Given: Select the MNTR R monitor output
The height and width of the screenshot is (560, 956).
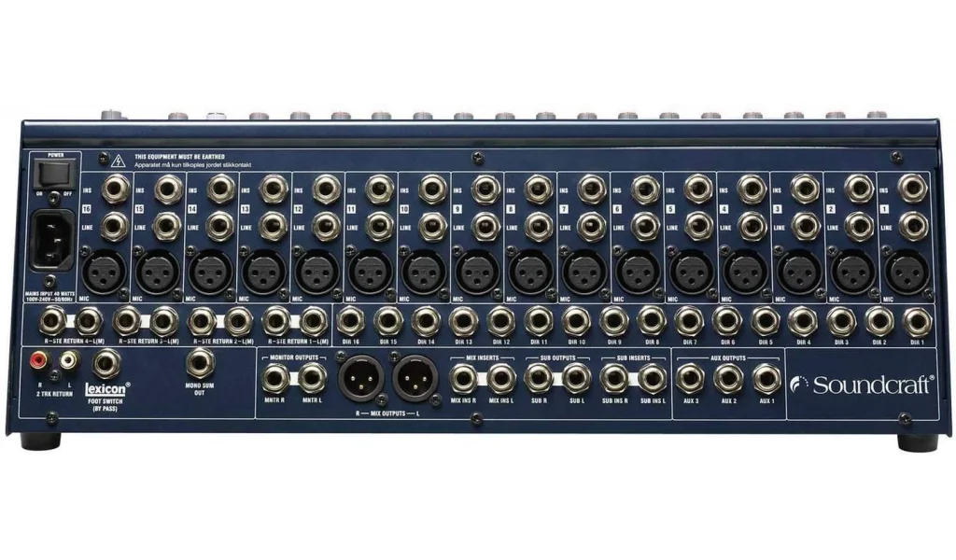Looking at the screenshot, I should click(x=276, y=378).
